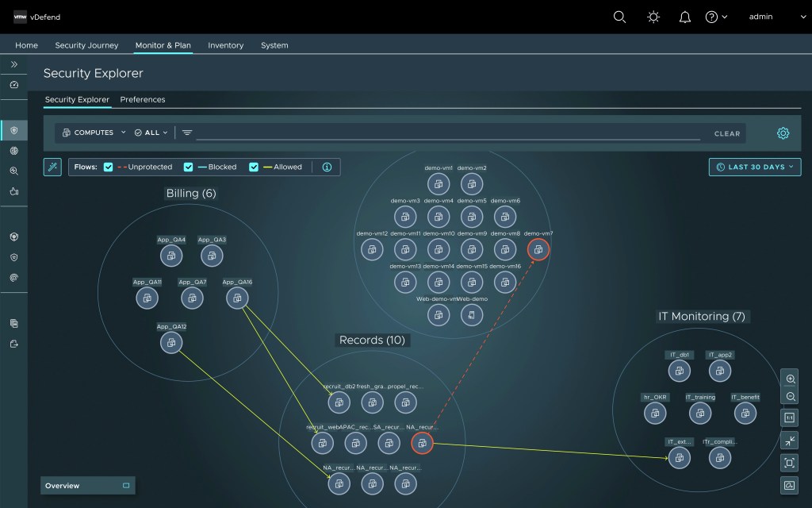Open the globe icon in left sidebar
The width and height of the screenshot is (812, 508).
click(x=14, y=151)
